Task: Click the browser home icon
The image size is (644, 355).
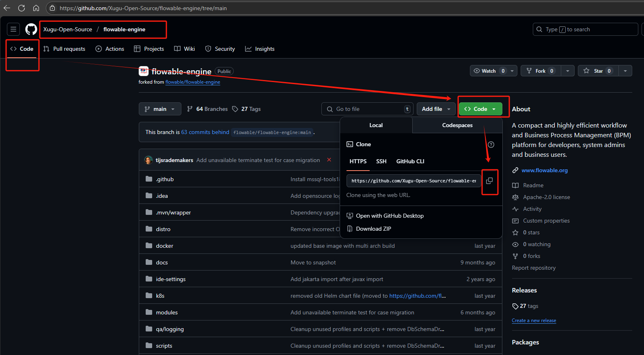Action: (36, 8)
